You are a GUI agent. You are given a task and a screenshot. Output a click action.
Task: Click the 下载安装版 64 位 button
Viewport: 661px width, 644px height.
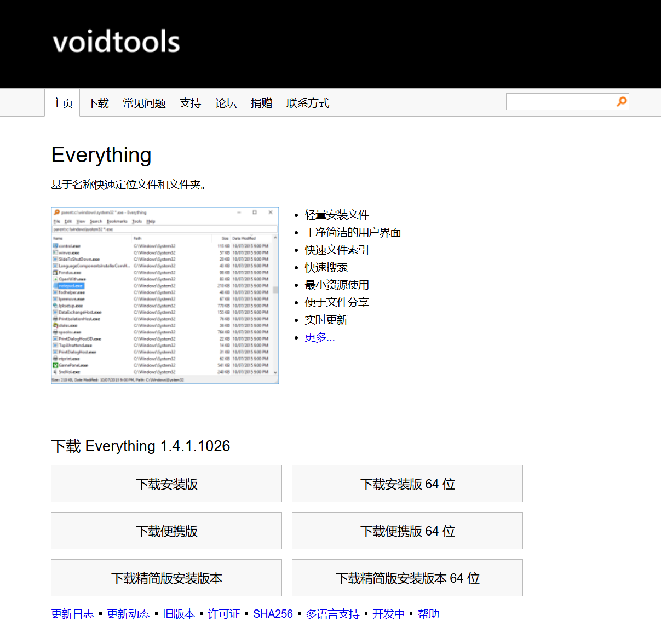point(407,484)
